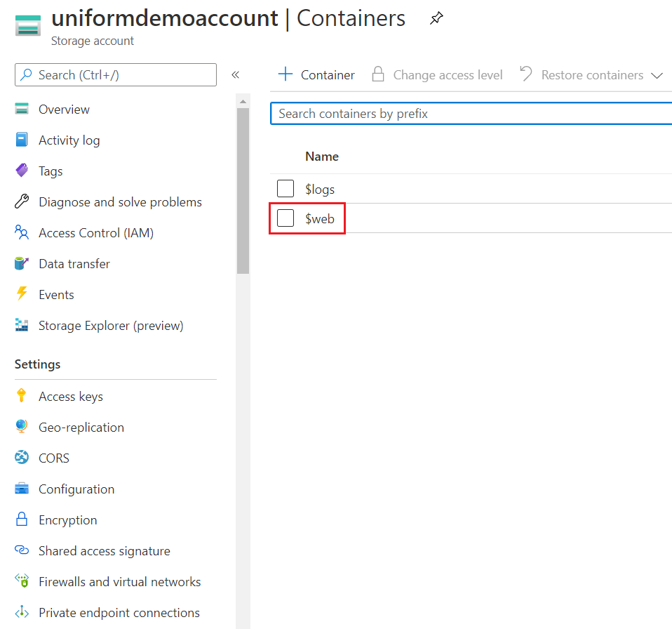Click the Encryption padlock icon
Viewport: 672px width, 629px height.
pos(22,519)
